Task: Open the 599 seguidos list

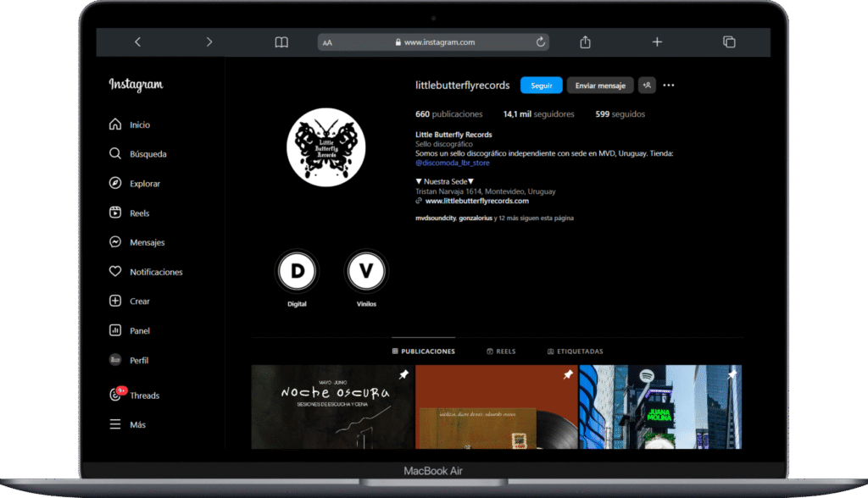Action: click(620, 114)
